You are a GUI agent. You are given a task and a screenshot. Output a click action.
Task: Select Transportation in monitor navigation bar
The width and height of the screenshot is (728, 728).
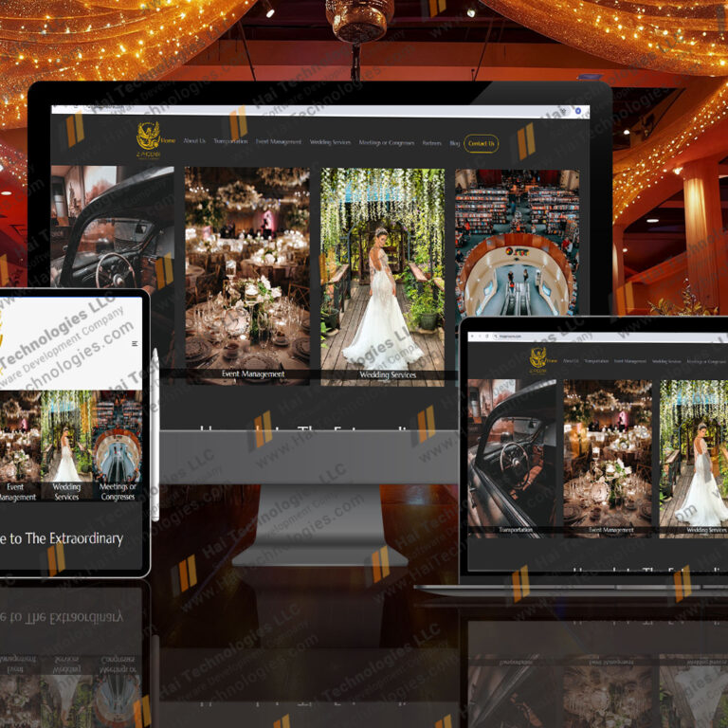tap(230, 142)
